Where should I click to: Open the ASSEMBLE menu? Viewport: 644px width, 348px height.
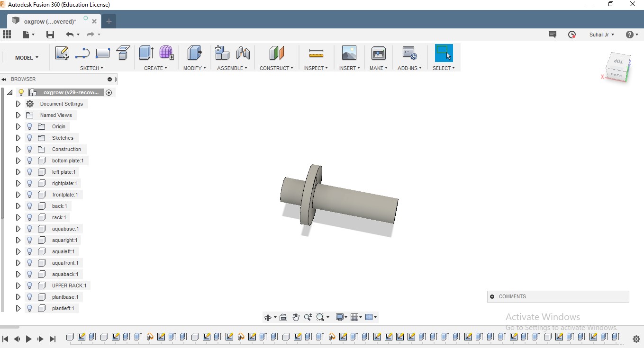(x=232, y=68)
